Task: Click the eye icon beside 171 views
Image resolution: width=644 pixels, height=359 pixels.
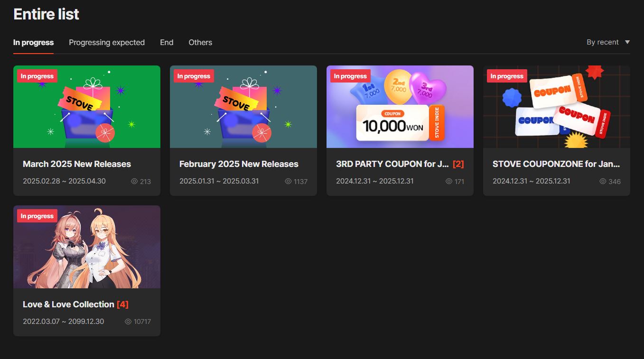Action: 449,181
